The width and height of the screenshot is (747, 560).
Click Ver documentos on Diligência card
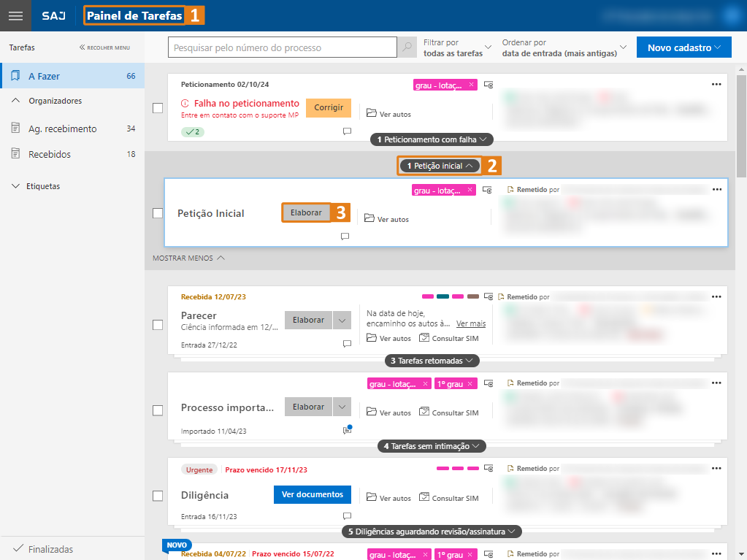click(312, 494)
